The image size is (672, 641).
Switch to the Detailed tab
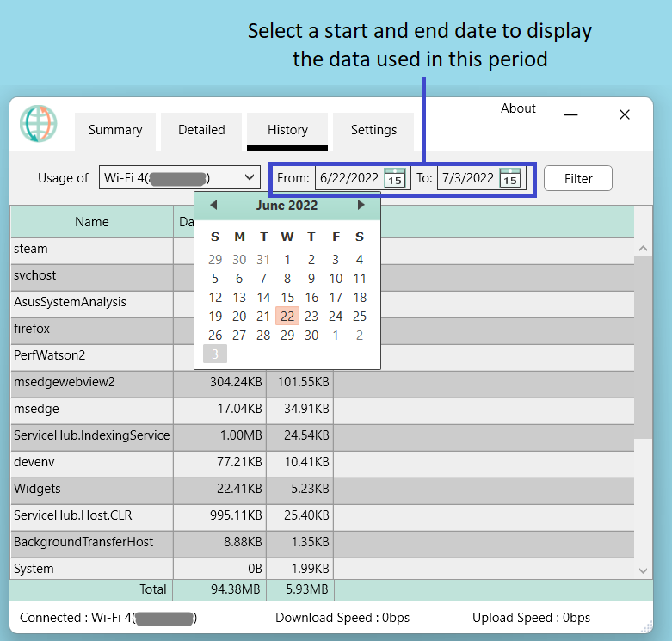[x=201, y=131]
